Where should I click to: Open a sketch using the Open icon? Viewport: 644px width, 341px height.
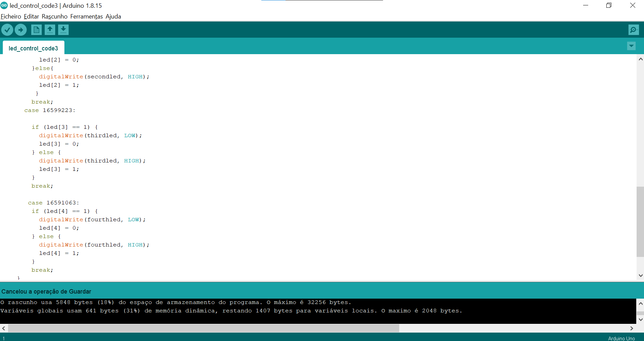(x=49, y=30)
